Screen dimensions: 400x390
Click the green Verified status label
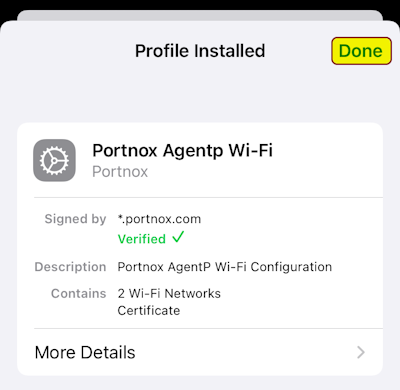click(x=142, y=239)
